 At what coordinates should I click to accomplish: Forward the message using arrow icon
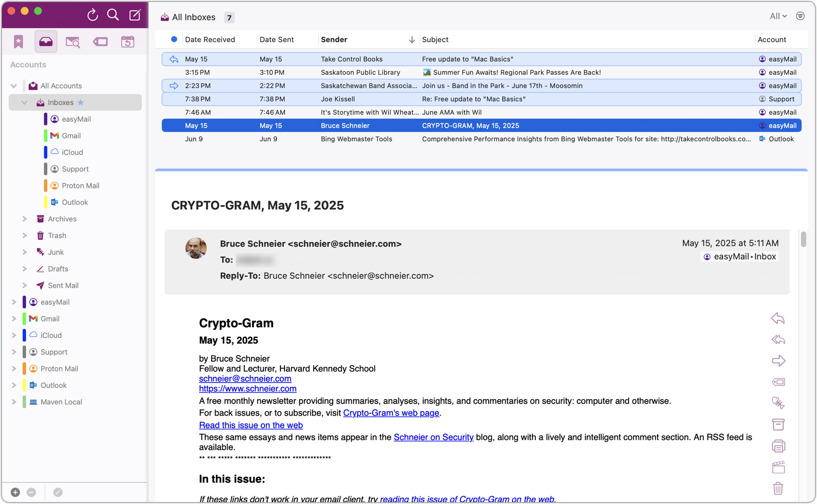pos(778,361)
